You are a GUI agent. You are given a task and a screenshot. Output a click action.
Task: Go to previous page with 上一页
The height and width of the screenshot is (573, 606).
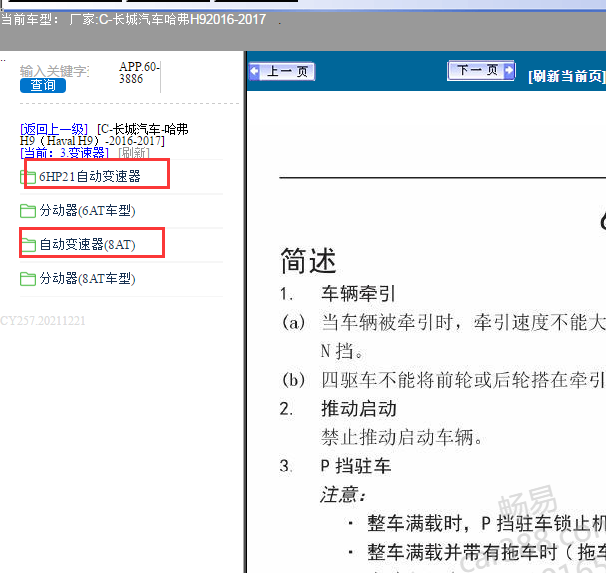pyautogui.click(x=282, y=71)
